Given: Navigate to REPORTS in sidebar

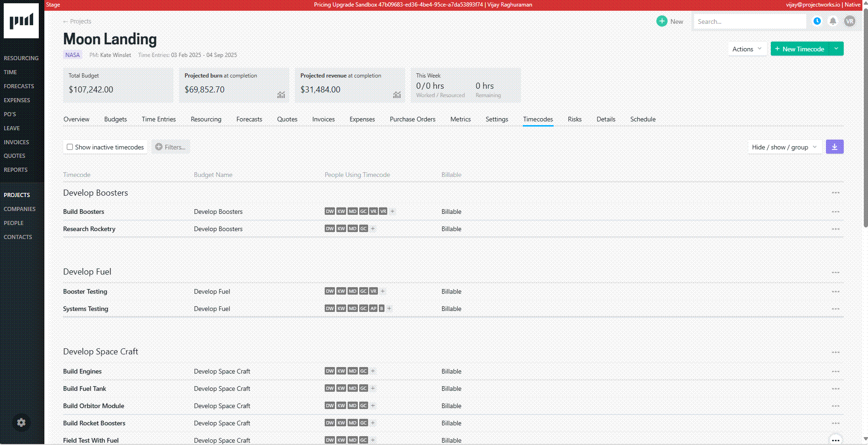Looking at the screenshot, I should coord(15,170).
